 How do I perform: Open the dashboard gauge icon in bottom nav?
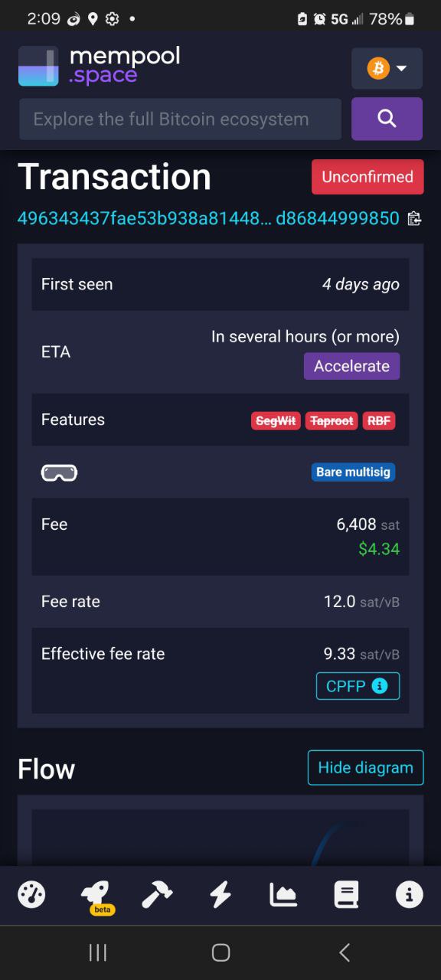31,894
